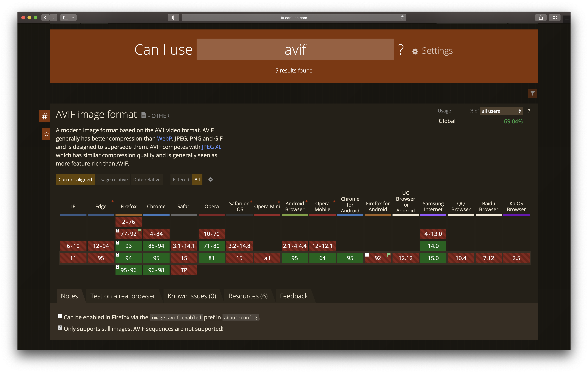Click the Opera 71-80 cell
The image size is (588, 373).
tap(212, 246)
